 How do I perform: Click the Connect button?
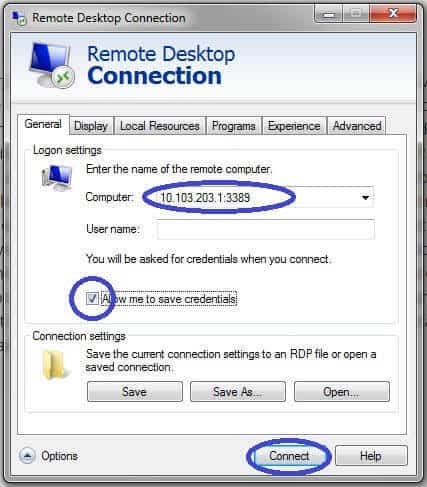(x=289, y=456)
